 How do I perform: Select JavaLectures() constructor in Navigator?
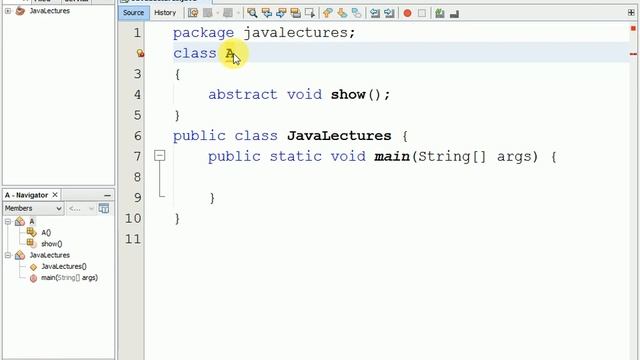point(64,267)
